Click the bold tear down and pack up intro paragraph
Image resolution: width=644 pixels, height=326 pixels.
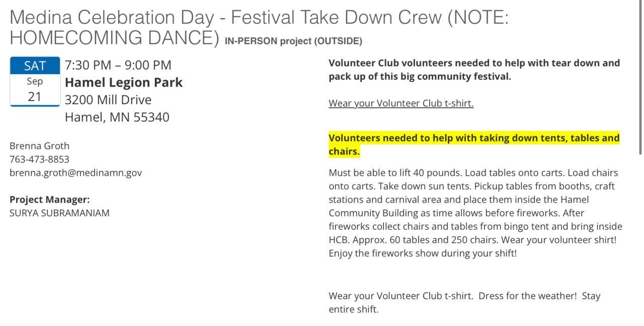click(473, 70)
